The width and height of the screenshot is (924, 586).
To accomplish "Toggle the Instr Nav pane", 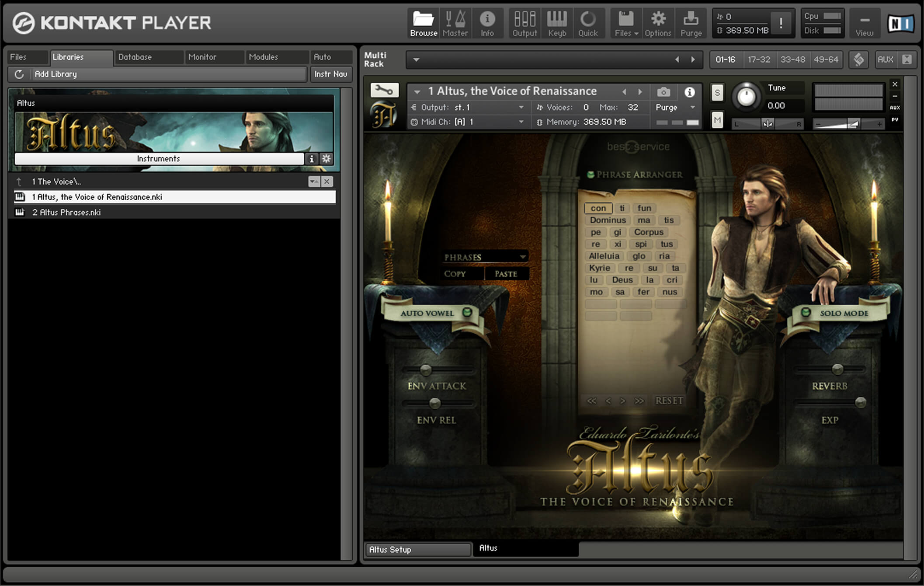I will pos(331,74).
